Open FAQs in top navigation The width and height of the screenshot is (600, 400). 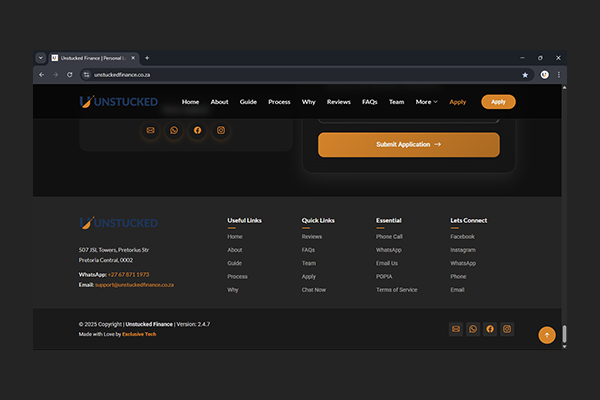pyautogui.click(x=370, y=102)
